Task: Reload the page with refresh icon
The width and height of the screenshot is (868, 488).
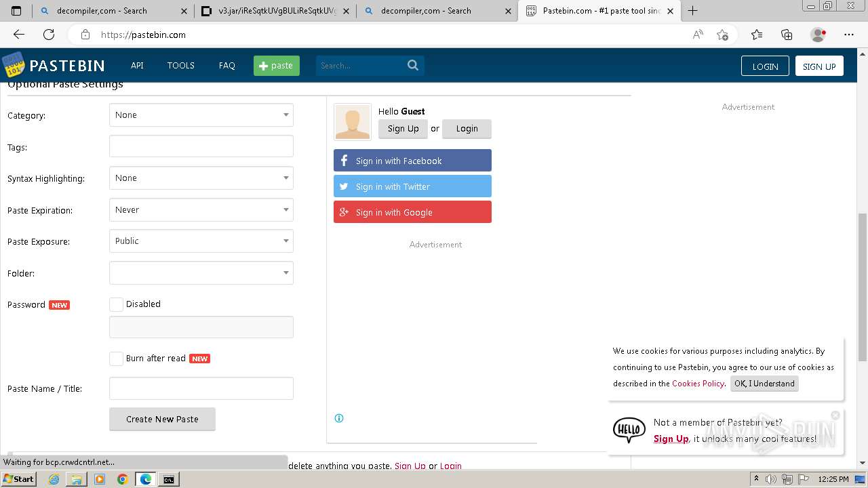Action: [49, 35]
